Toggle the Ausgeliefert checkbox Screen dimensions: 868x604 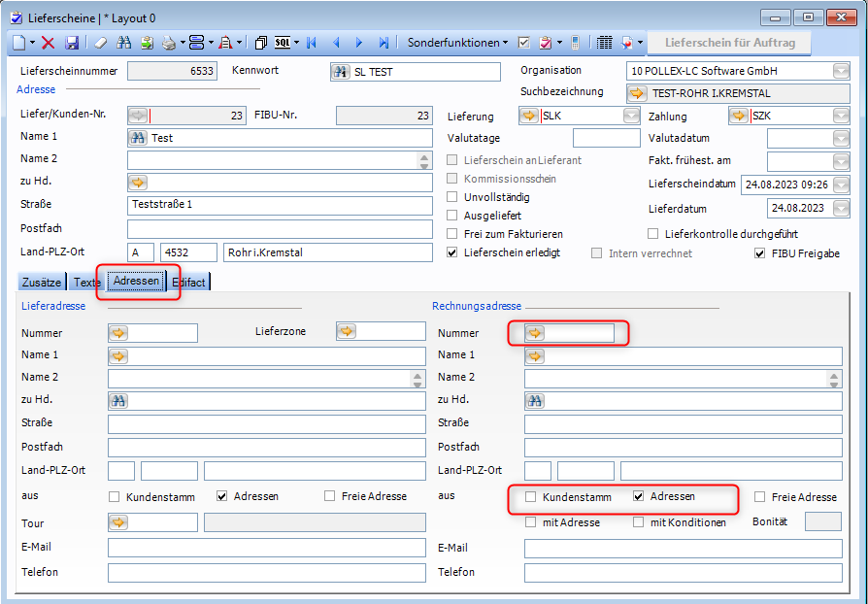point(452,216)
